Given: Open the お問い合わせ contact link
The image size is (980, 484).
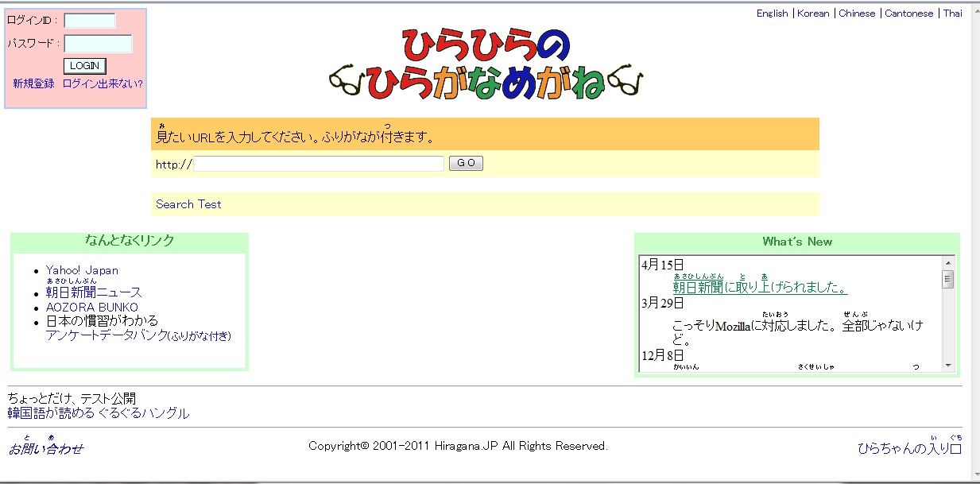Looking at the screenshot, I should coord(46,447).
